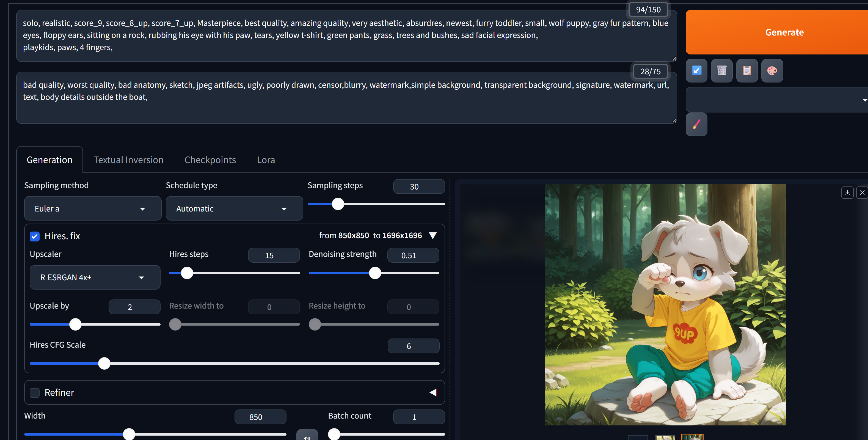Switch to the Textual Inversion tab
This screenshot has height=440, width=868.
tap(128, 160)
